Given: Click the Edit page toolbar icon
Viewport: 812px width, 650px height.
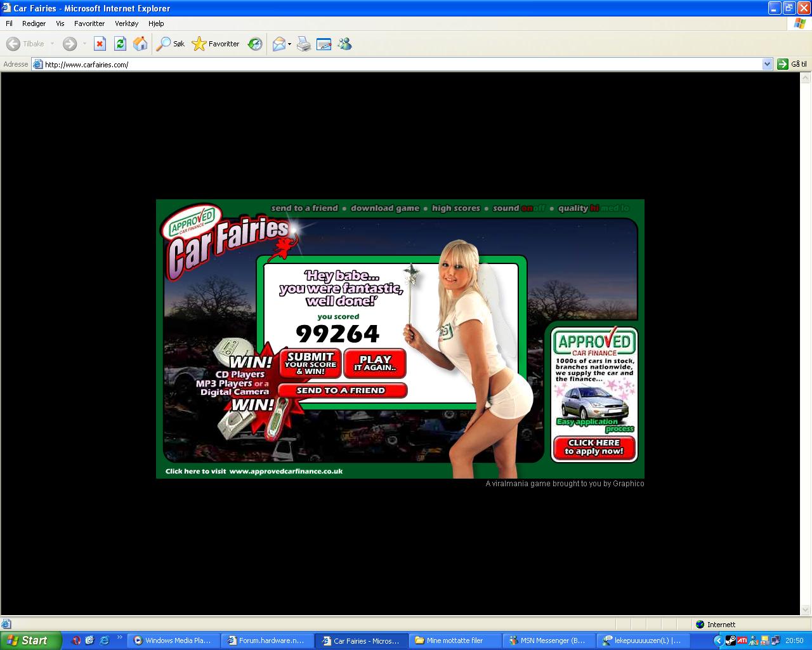Looking at the screenshot, I should 324,44.
